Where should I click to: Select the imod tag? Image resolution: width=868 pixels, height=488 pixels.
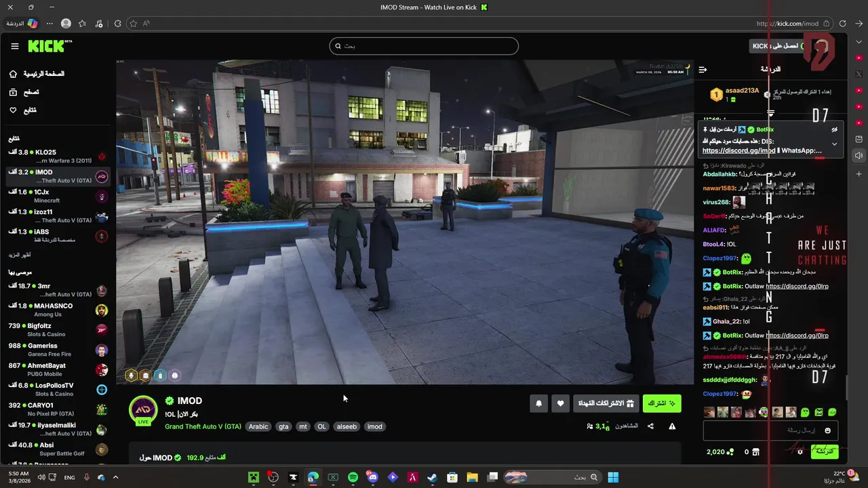tap(375, 426)
